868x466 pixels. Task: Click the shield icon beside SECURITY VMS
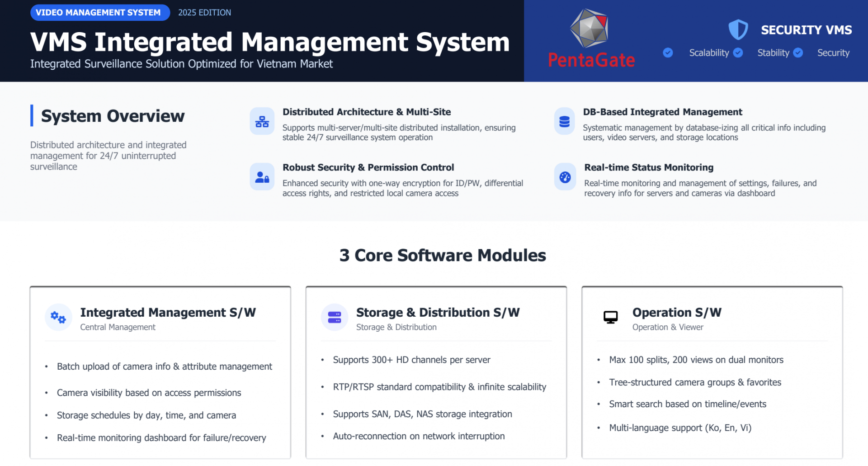click(x=738, y=30)
